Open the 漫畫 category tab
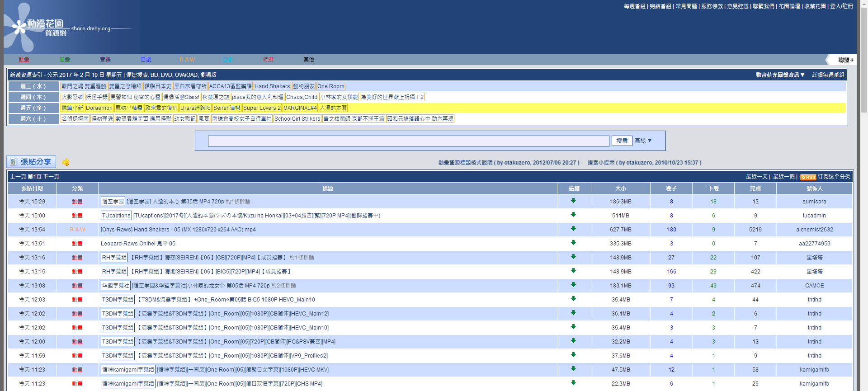This screenshot has width=868, height=391. [x=65, y=60]
